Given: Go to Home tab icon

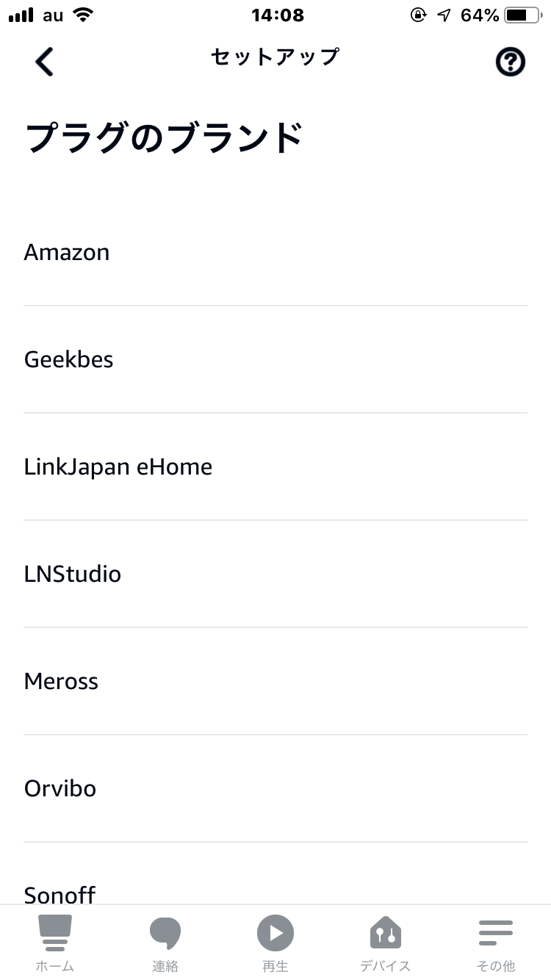Looking at the screenshot, I should (55, 933).
